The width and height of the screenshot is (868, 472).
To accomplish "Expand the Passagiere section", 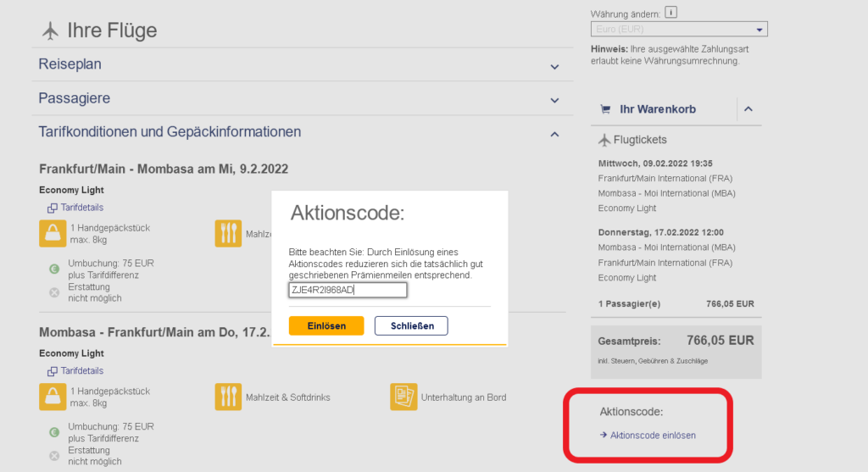I will tap(554, 100).
